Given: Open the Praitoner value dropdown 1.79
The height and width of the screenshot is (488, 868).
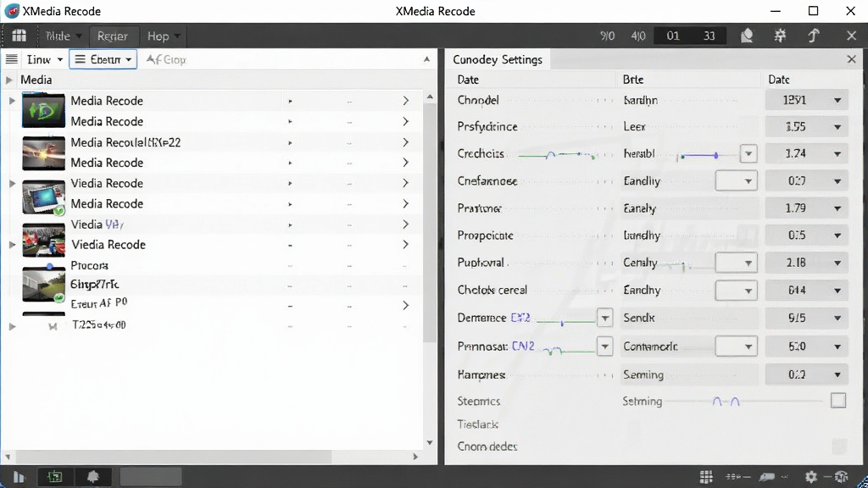Looking at the screenshot, I should point(807,208).
